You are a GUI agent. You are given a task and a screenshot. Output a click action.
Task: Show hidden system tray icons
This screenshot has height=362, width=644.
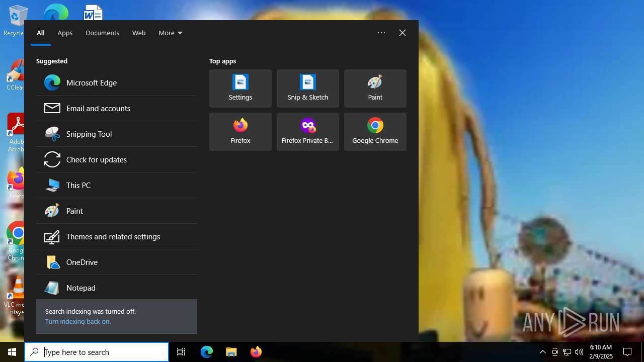542,352
